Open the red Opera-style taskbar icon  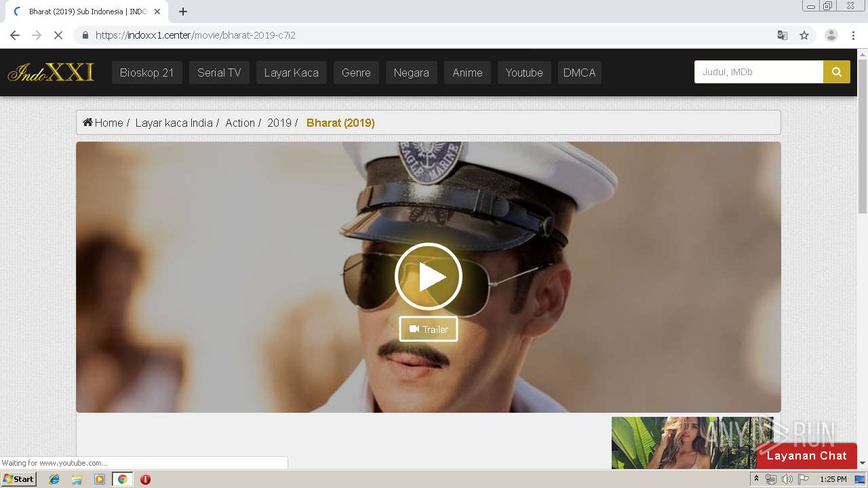[145, 479]
